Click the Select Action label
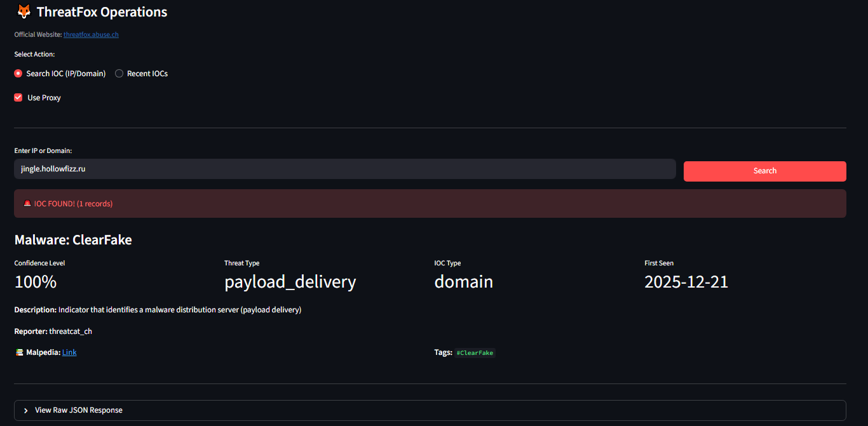Image resolution: width=868 pixels, height=426 pixels. click(x=34, y=55)
